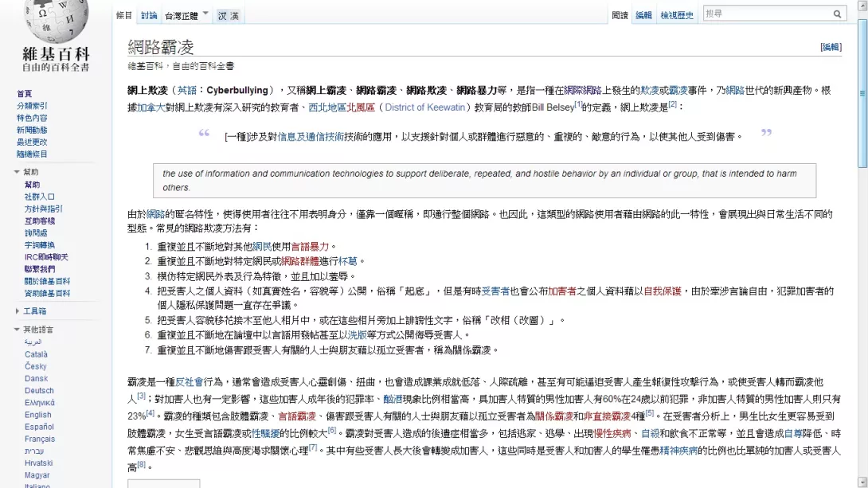Open the 討論 discussion tab
This screenshot has height=488, width=868.
(148, 15)
